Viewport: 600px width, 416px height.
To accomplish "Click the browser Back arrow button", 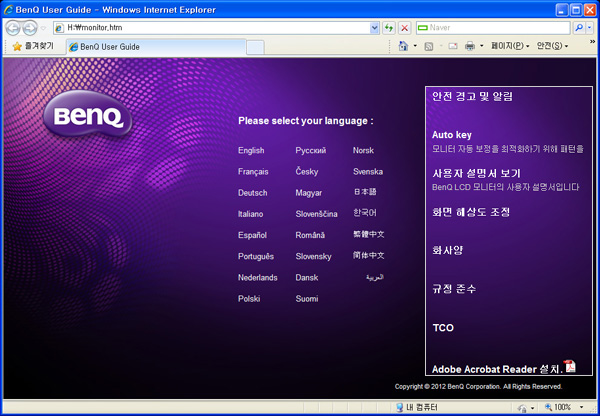I will click(13, 28).
